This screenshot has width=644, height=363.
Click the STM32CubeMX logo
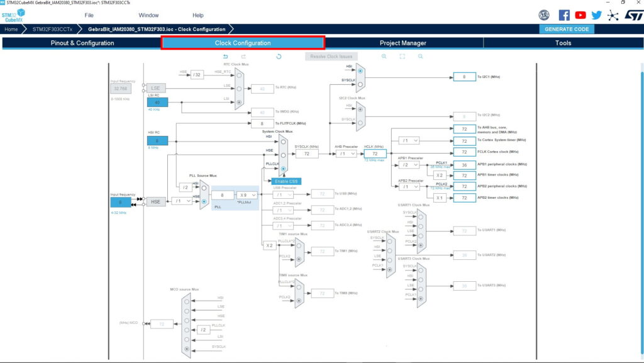click(13, 16)
